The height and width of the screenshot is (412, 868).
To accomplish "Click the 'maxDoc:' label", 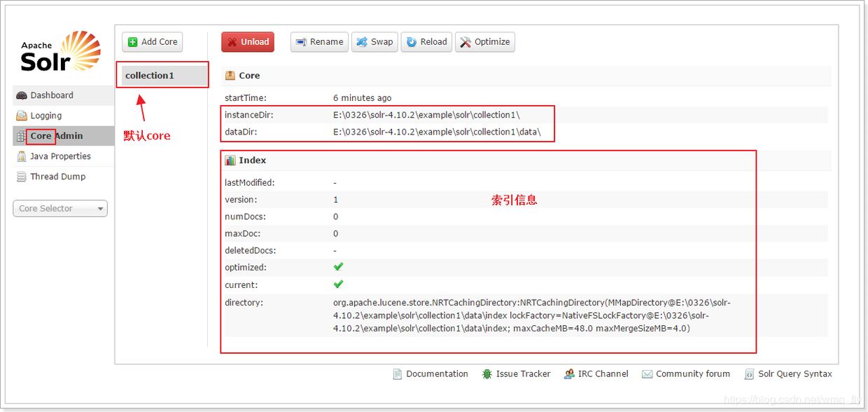I will (x=243, y=233).
